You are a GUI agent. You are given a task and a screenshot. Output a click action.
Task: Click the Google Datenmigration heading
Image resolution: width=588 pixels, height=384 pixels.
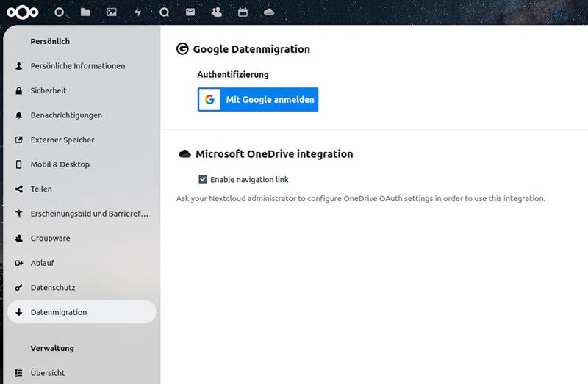[251, 49]
